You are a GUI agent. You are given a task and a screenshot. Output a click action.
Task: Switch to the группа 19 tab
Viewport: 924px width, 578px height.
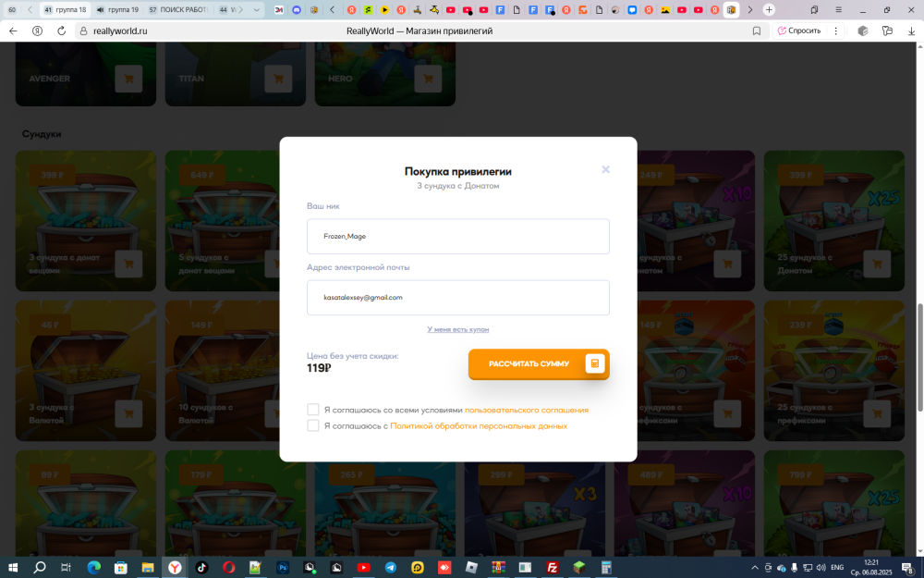[117, 9]
